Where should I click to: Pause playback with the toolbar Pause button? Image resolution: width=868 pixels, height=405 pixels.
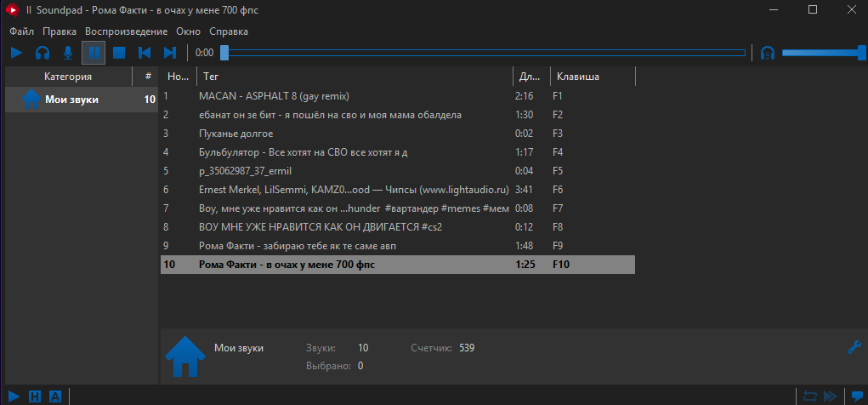(94, 53)
